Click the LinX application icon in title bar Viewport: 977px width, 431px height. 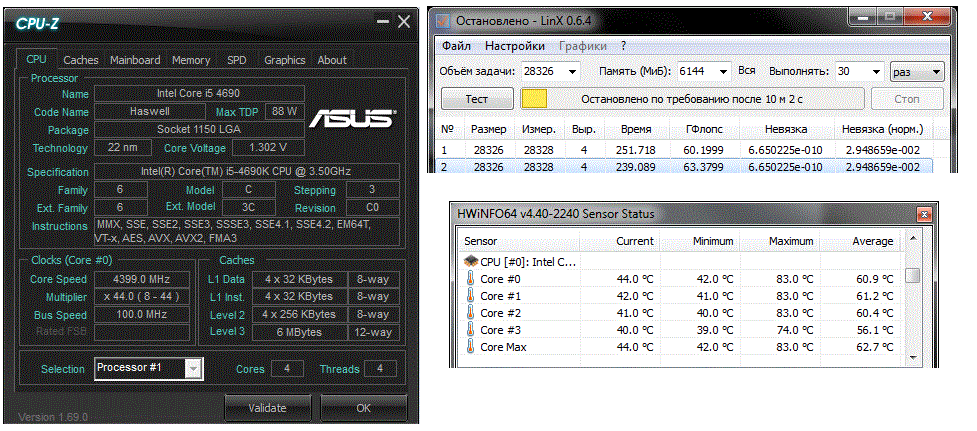[443, 21]
